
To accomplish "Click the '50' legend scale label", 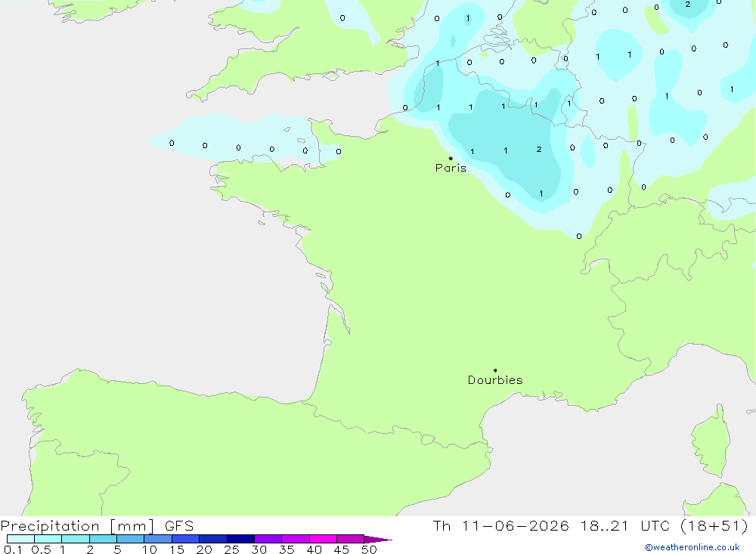I will pyautogui.click(x=369, y=549).
